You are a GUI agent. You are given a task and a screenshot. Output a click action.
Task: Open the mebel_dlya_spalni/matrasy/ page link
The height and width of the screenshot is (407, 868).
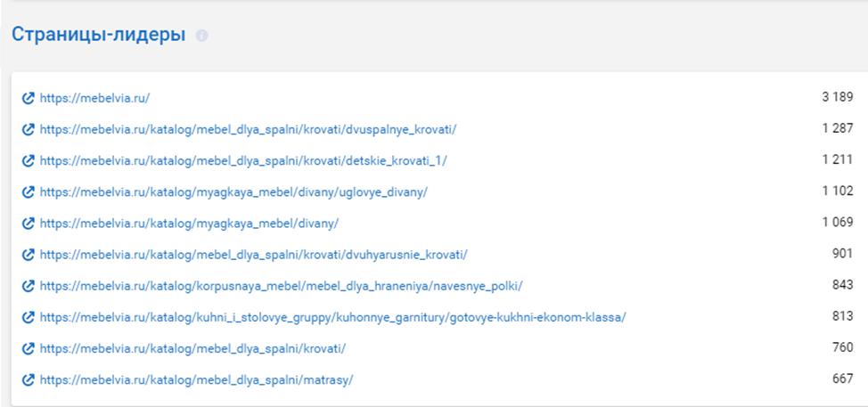pos(197,380)
